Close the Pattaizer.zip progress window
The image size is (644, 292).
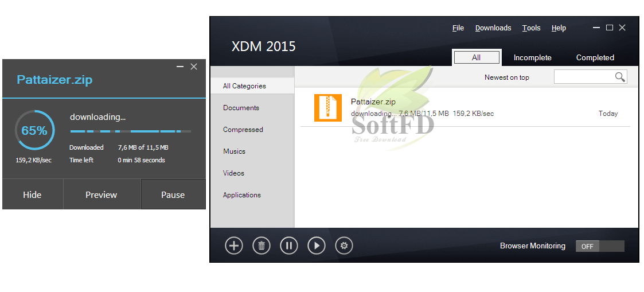point(194,67)
